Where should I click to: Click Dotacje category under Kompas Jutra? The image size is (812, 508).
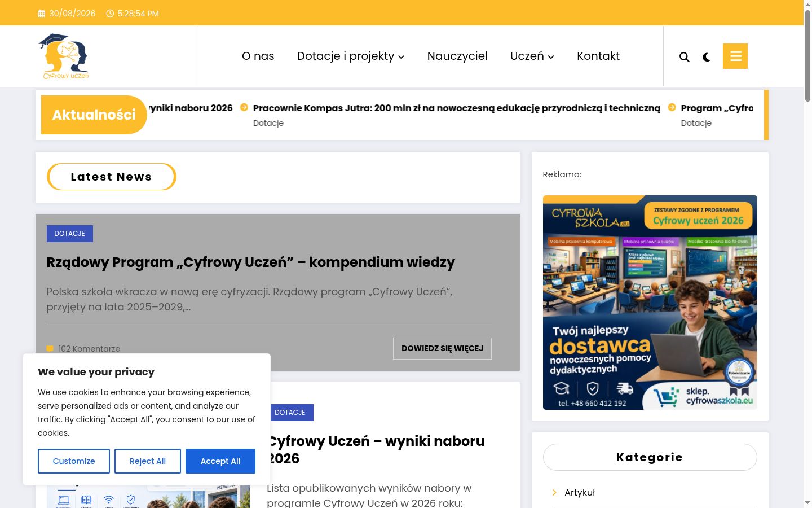[268, 123]
